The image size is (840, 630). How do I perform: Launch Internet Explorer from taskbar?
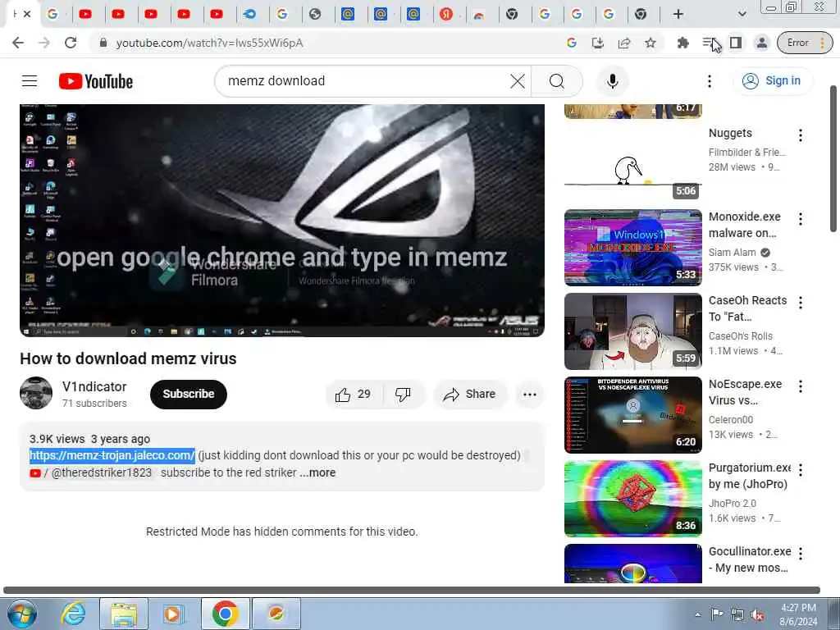pos(73,614)
